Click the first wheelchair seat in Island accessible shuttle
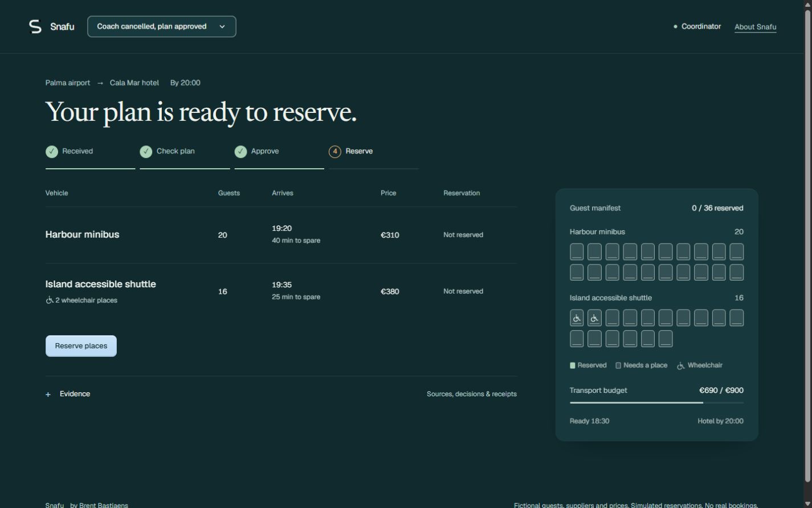Screen dimensions: 812x508 577,318
